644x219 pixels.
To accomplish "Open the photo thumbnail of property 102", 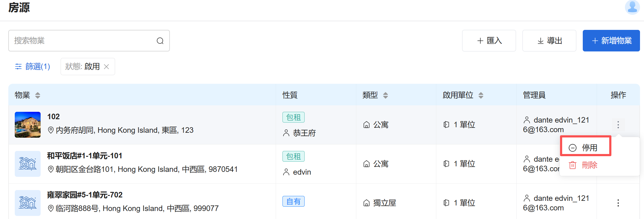I will pos(28,124).
